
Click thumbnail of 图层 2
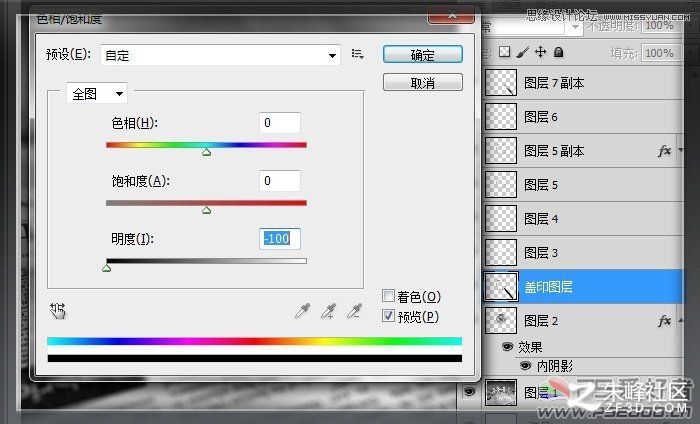click(x=501, y=320)
